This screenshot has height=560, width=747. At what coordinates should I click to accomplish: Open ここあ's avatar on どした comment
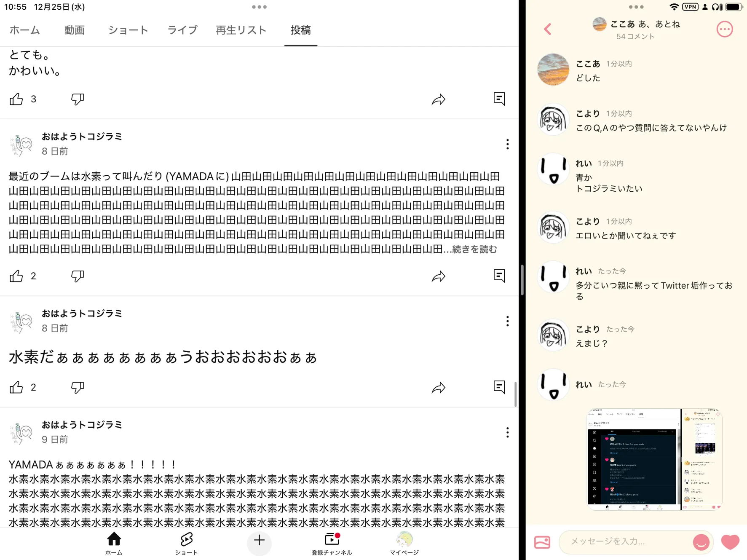[x=553, y=70]
